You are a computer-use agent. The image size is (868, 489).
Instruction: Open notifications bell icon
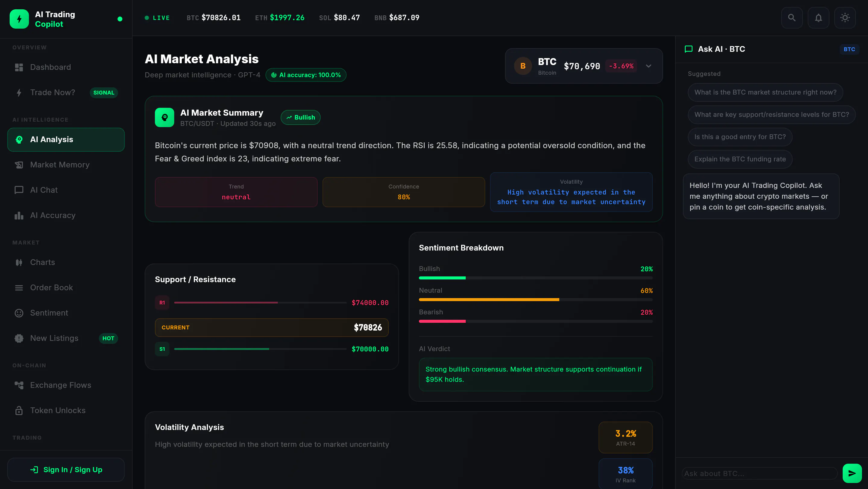818,17
